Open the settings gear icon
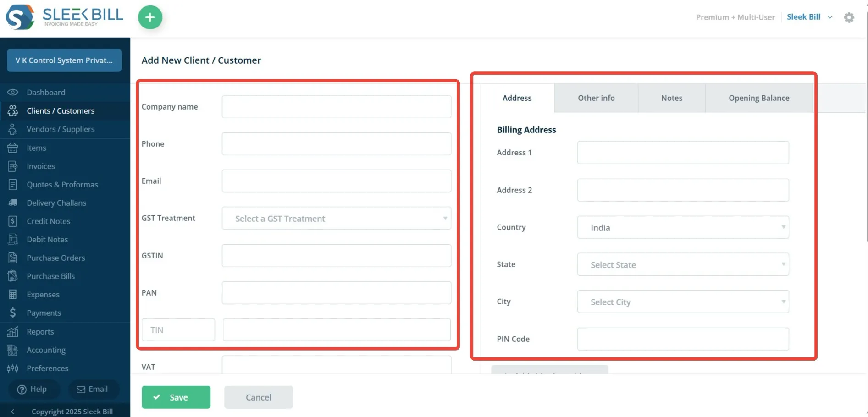This screenshot has width=868, height=417. coord(849,17)
